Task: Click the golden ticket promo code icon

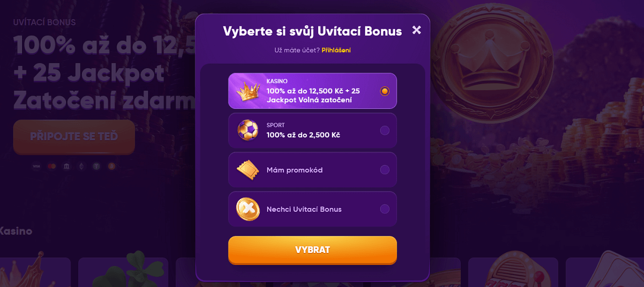Action: click(248, 170)
